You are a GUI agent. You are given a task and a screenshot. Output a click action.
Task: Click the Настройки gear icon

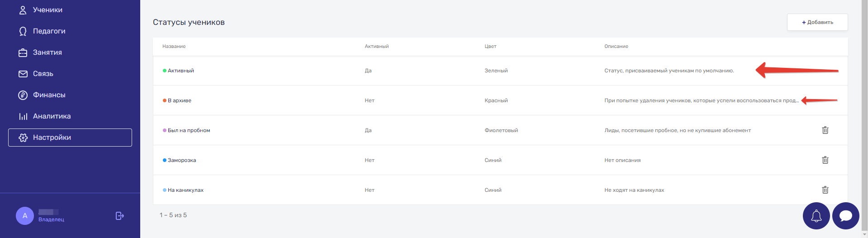[23, 138]
